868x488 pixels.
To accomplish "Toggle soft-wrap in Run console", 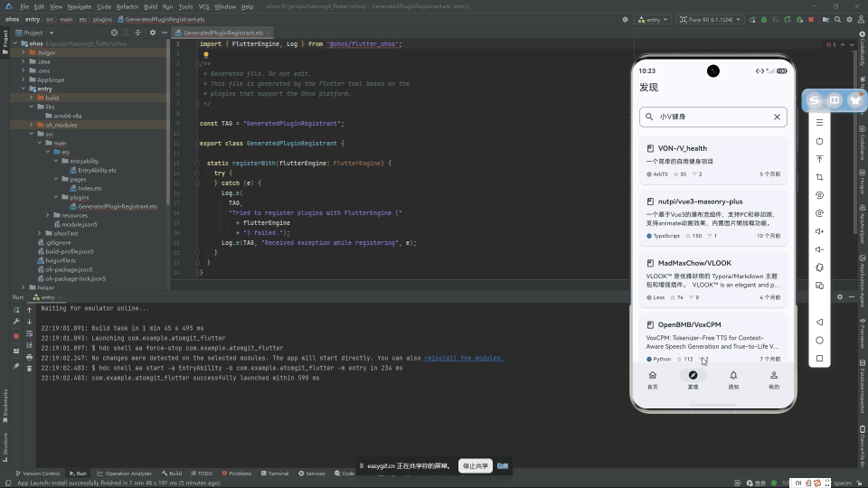I will [x=29, y=333].
